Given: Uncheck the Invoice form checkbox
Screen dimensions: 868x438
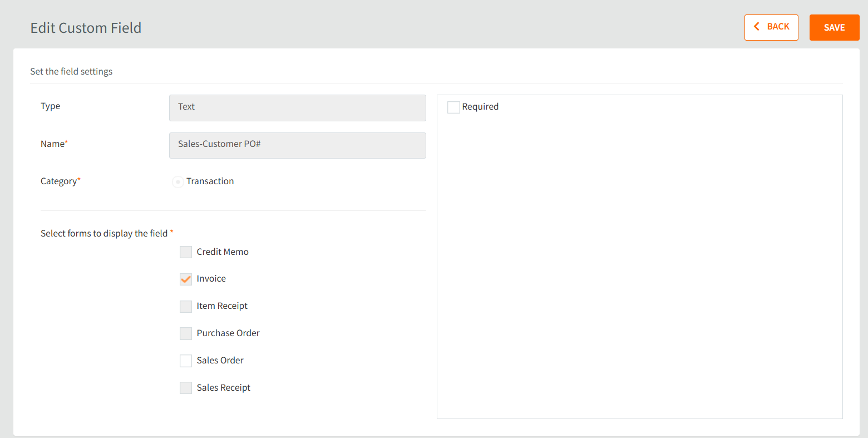Looking at the screenshot, I should (186, 279).
